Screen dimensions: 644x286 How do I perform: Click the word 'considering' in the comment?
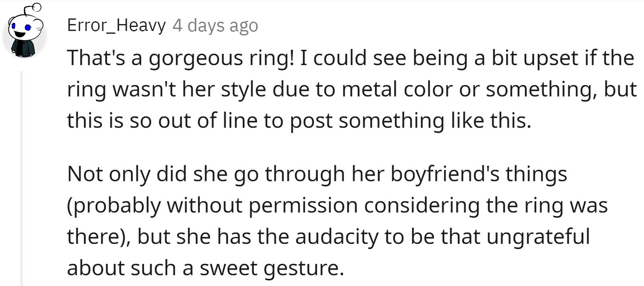point(422,207)
